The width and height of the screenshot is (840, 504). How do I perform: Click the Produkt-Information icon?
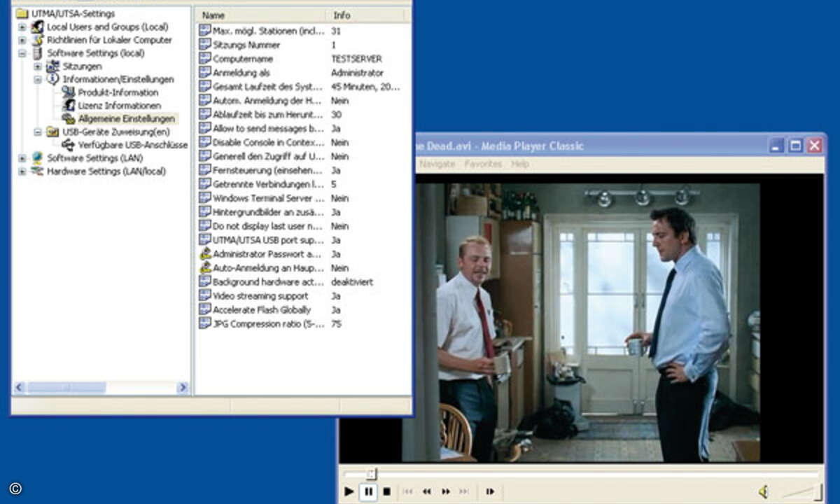[68, 92]
